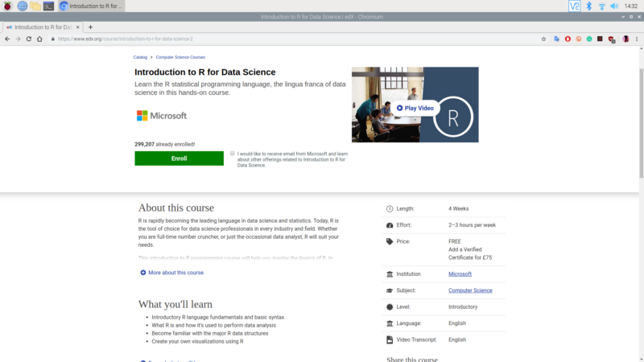Open the volume control in tray

[x=614, y=6]
